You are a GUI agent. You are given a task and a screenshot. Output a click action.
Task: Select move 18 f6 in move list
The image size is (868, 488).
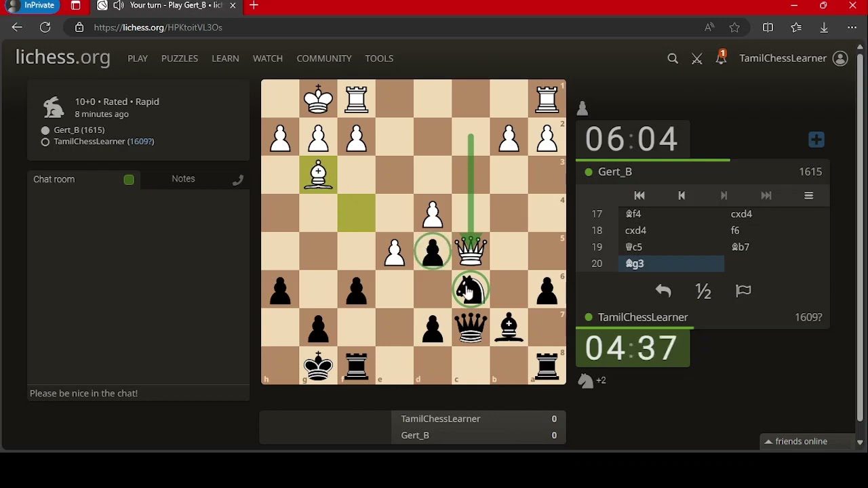(776, 230)
